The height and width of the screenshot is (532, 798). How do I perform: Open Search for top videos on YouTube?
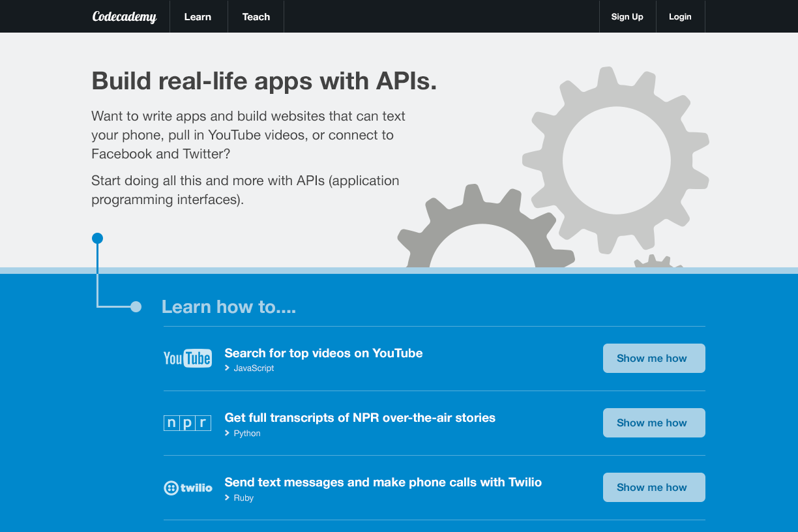point(323,353)
